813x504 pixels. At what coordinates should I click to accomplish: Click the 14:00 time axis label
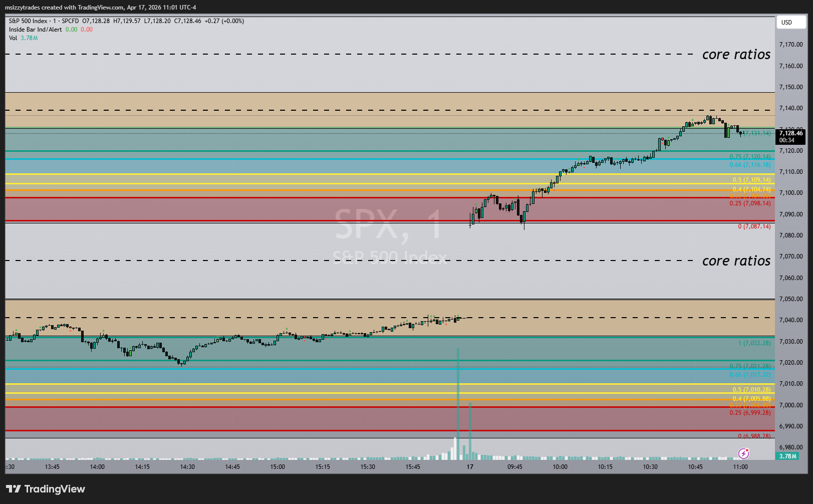(x=97, y=467)
